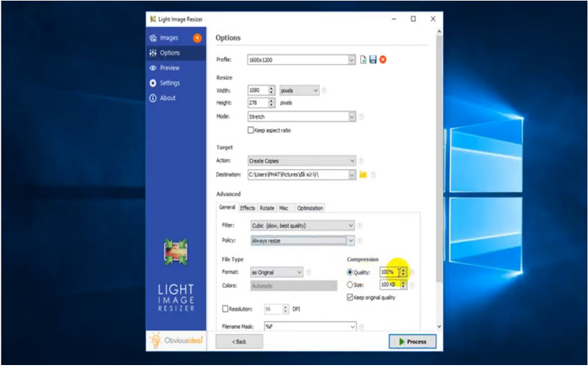This screenshot has width=588, height=368.
Task: Toggle Keep original quality checkbox
Action: pos(350,297)
